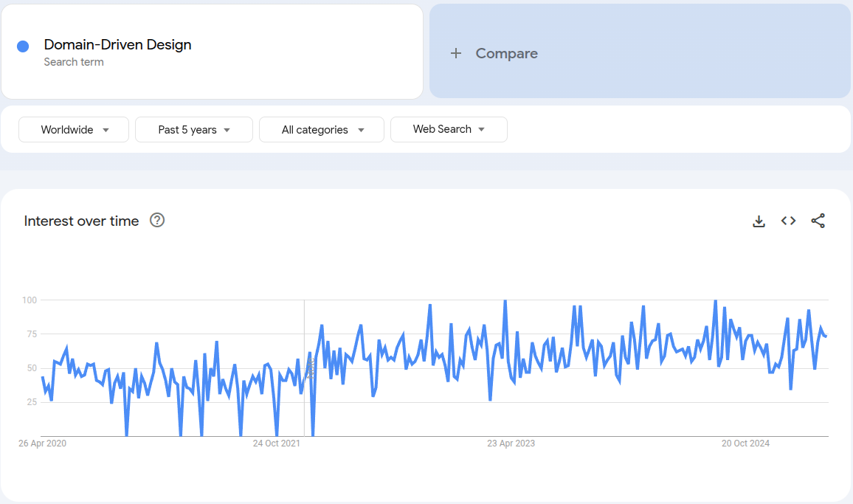This screenshot has width=853, height=504.
Task: Add a comparison term via Compare
Action: click(640, 52)
